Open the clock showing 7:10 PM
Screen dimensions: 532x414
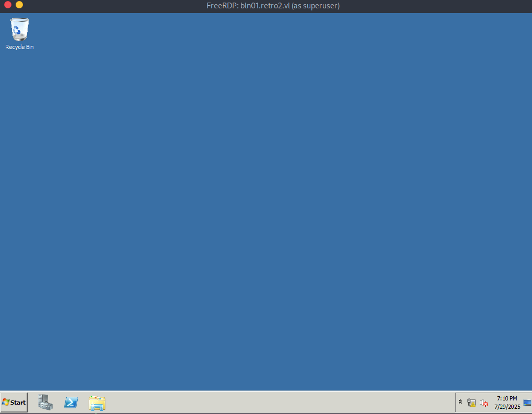pyautogui.click(x=507, y=398)
